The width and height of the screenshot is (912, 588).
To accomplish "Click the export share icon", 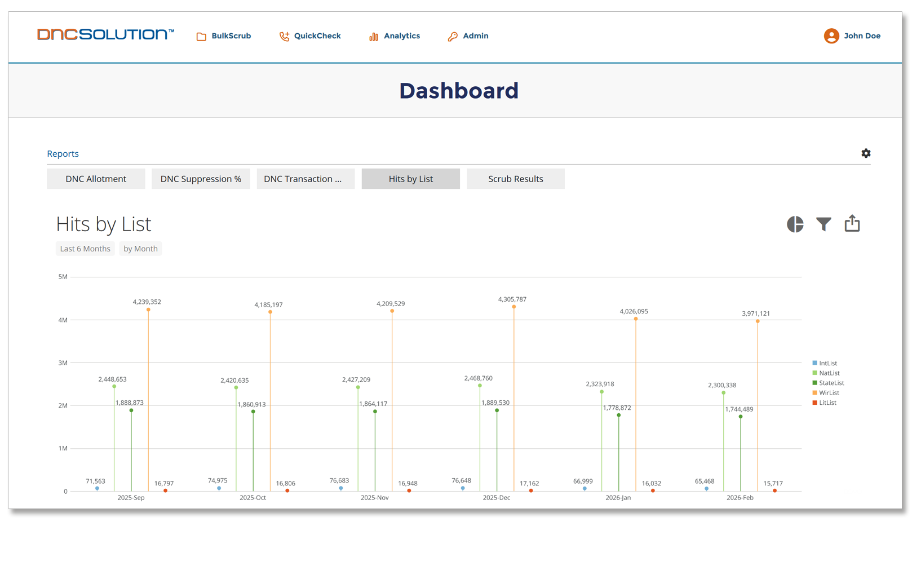I will pos(852,224).
